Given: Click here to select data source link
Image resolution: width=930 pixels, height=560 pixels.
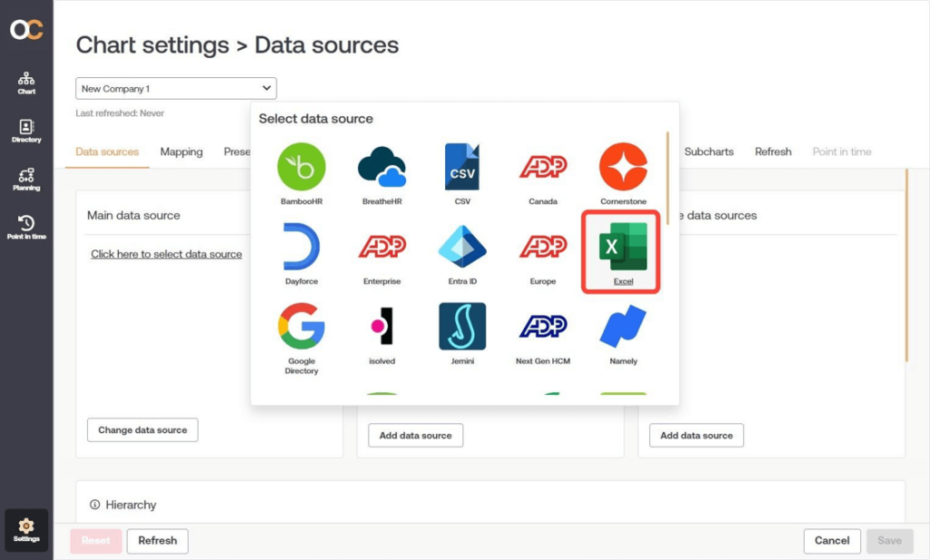Looking at the screenshot, I should [166, 254].
